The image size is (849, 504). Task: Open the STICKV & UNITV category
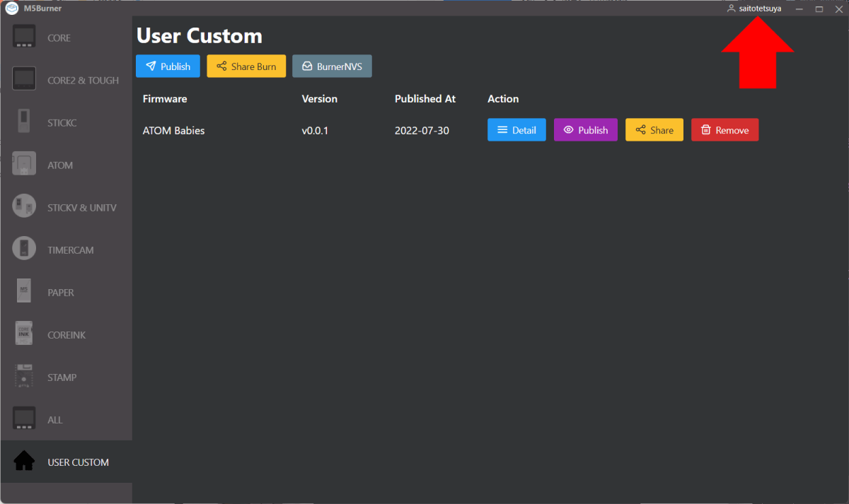pyautogui.click(x=82, y=208)
